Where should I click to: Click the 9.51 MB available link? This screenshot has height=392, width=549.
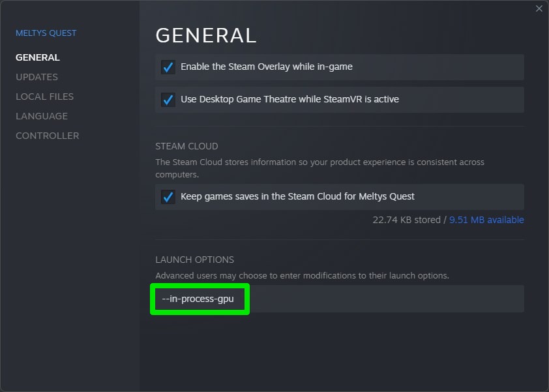(486, 220)
